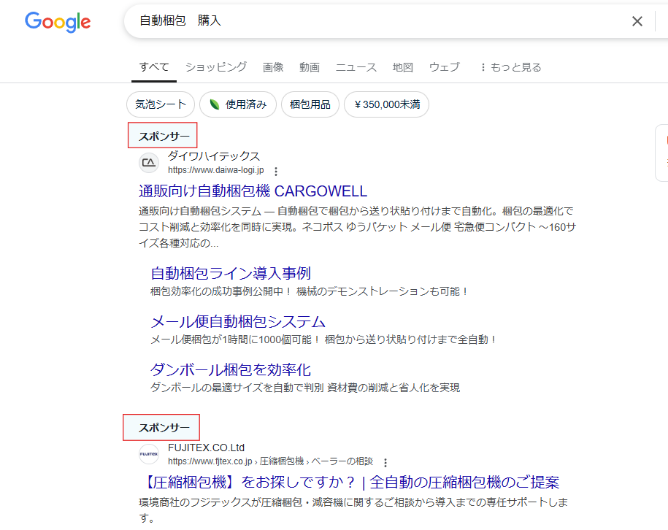Apply the ¥350,000未満 price filter chip
This screenshot has height=530, width=668.
pyautogui.click(x=386, y=104)
